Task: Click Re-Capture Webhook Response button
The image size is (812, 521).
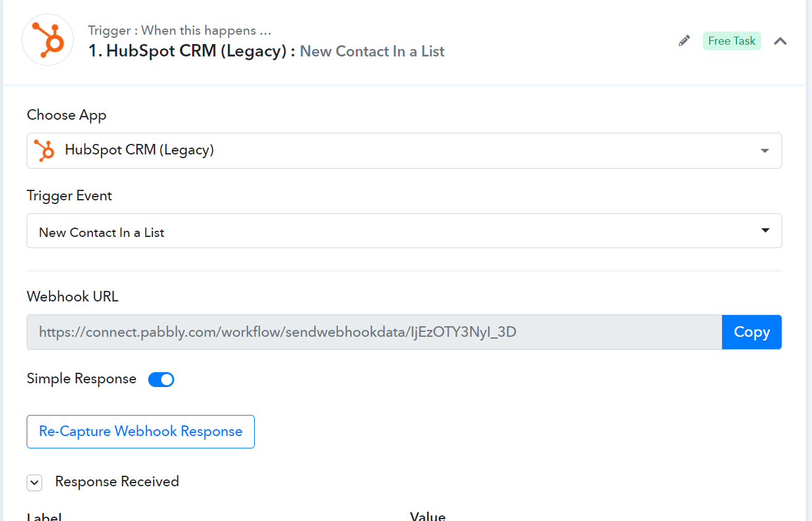Action: [x=141, y=432]
